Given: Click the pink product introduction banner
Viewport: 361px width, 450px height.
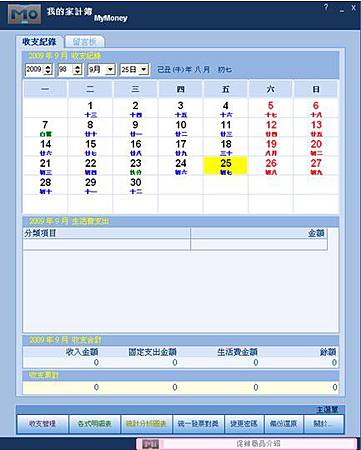Looking at the screenshot, I should coord(247,444).
